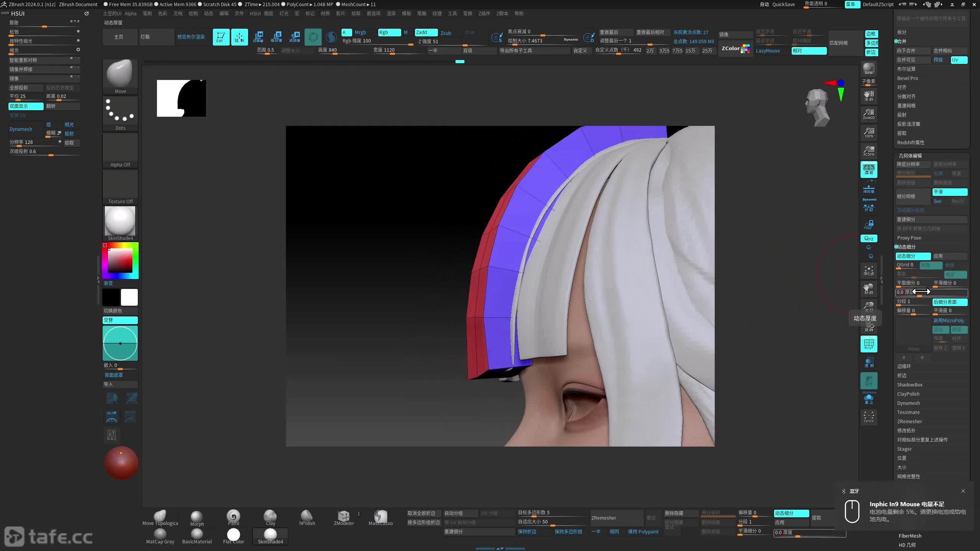Toggle double-sided display (双面显示)
The image size is (980, 551).
pos(26,106)
